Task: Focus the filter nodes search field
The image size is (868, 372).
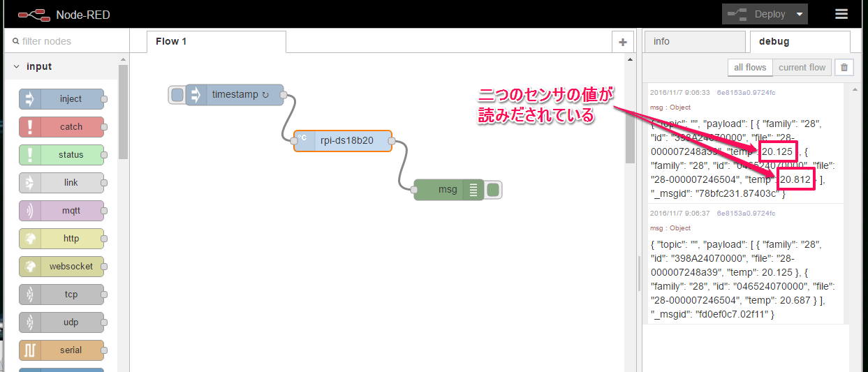Action: pos(66,41)
